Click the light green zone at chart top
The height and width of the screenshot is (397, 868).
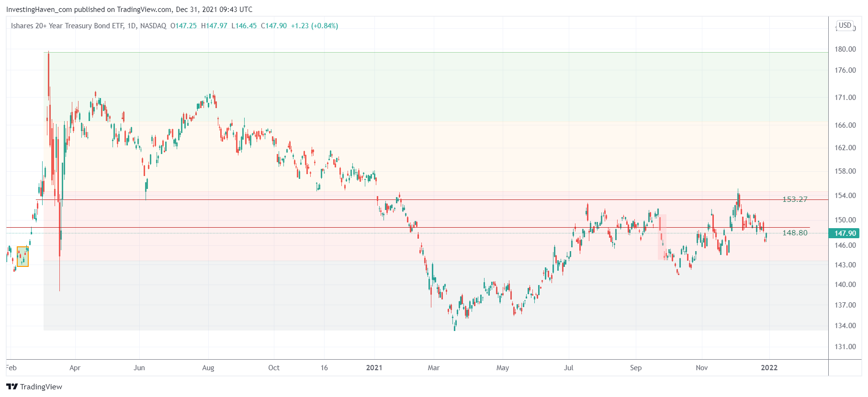(431, 86)
